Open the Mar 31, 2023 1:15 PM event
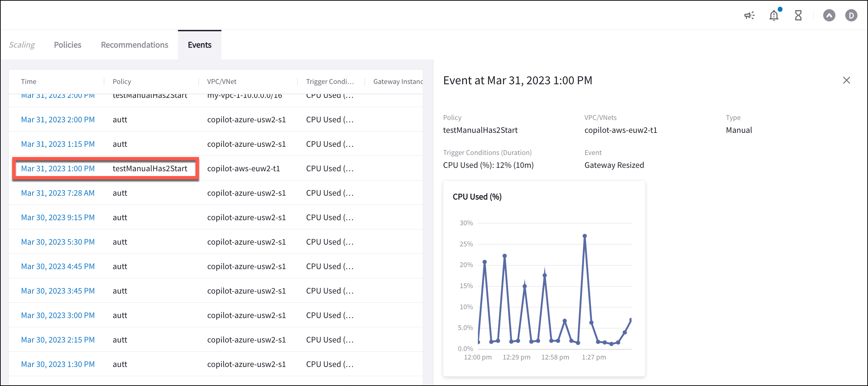The width and height of the screenshot is (868, 386). pyautogui.click(x=58, y=144)
